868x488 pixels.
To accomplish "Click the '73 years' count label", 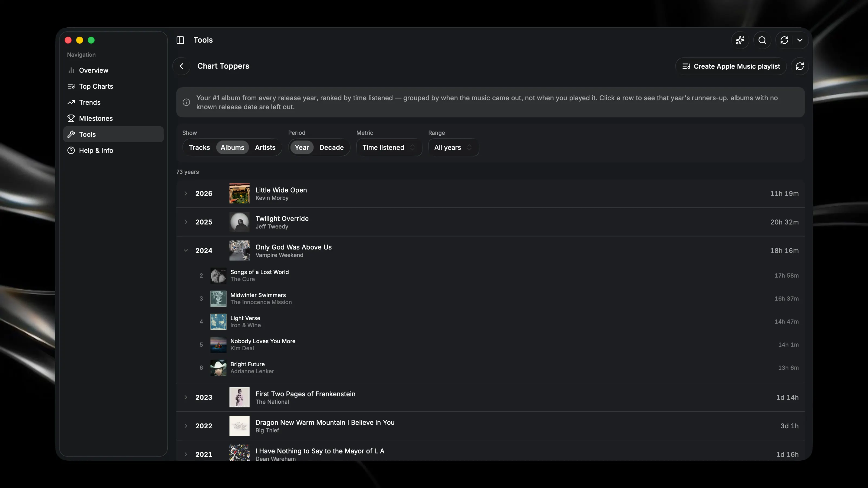I will (188, 172).
